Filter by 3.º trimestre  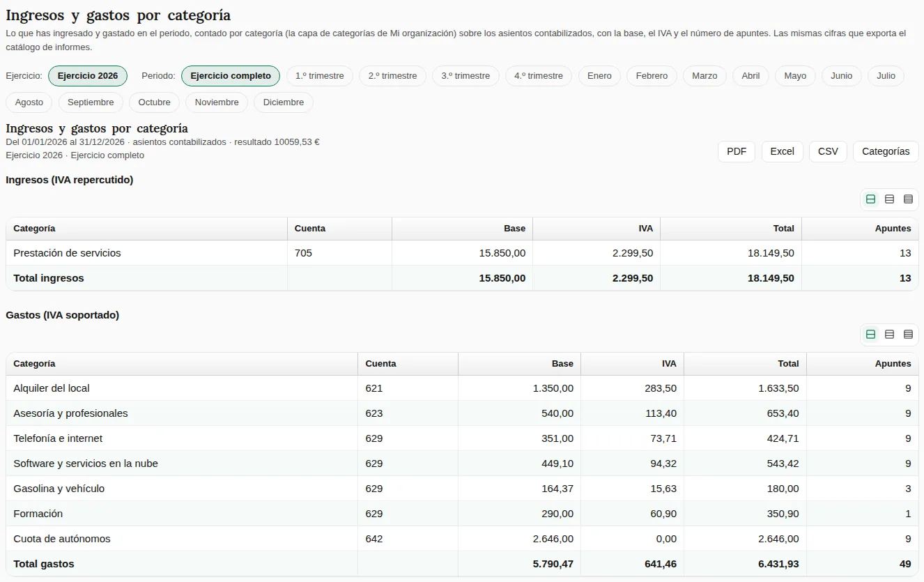click(x=465, y=76)
